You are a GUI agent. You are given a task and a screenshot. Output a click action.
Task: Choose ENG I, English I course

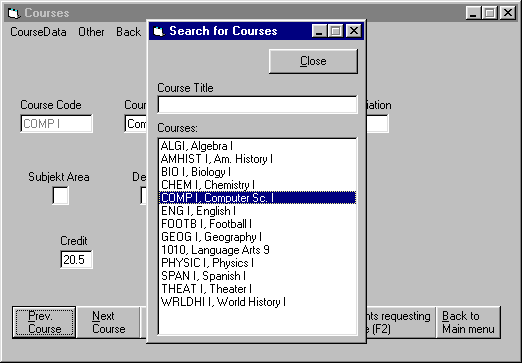[257, 211]
